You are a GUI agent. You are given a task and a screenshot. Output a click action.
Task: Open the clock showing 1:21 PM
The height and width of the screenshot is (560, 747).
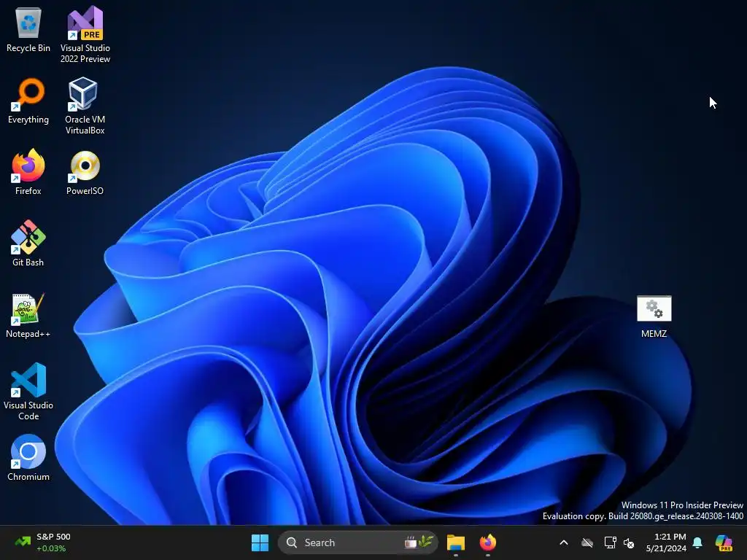pos(666,542)
